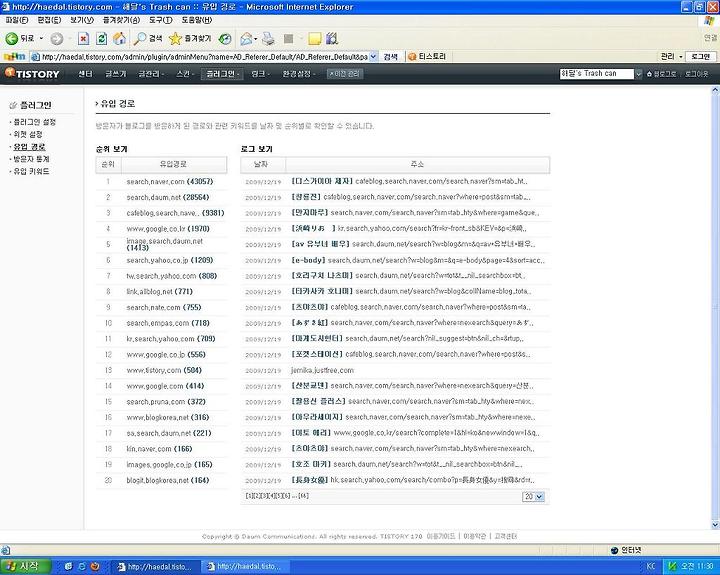Click the TISTORY logo in the admin bar
Image resolution: width=720 pixels, height=575 pixels.
[x=32, y=73]
